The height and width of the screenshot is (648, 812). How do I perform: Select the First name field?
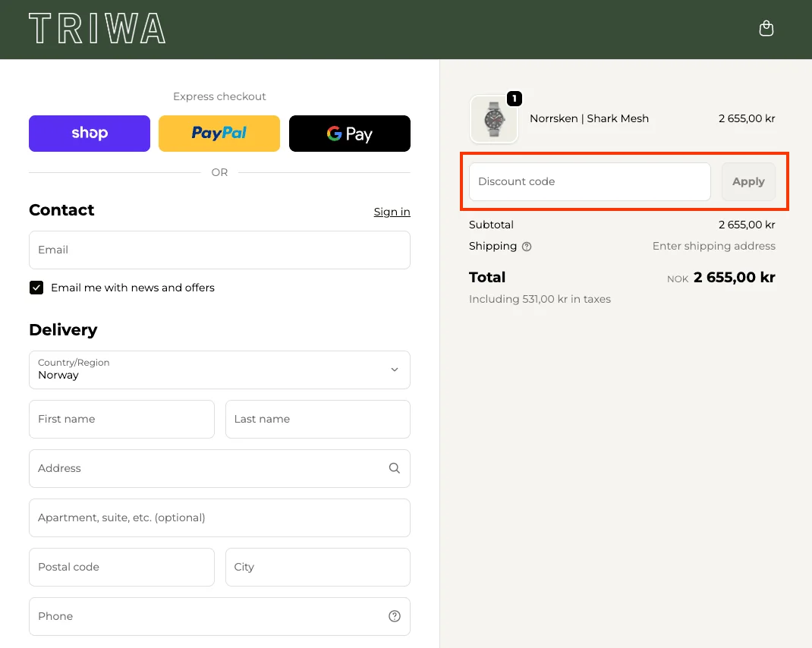[x=121, y=419]
